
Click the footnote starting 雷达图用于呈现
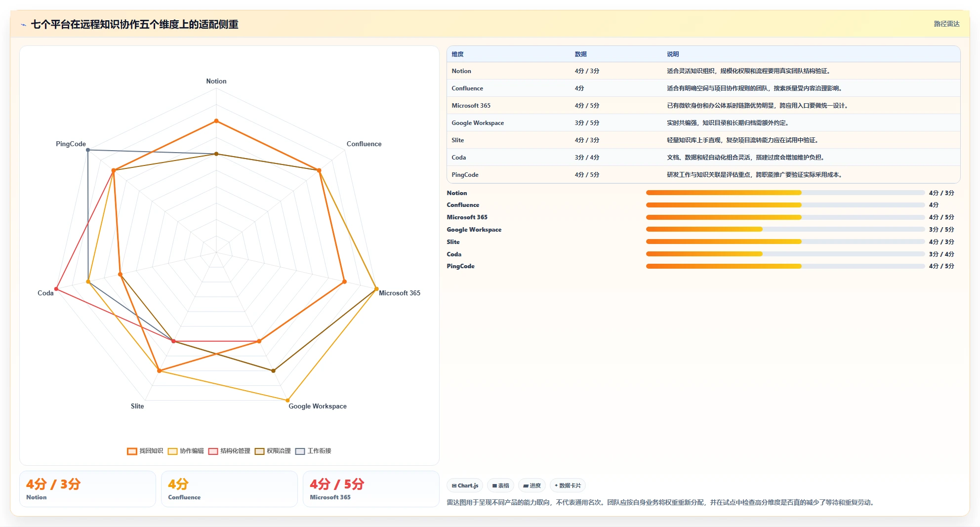tap(661, 503)
